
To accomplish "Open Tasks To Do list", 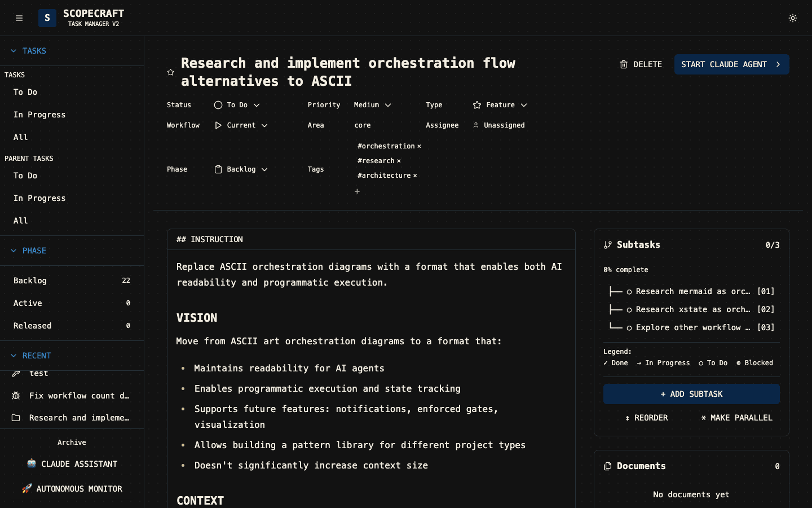I will [x=72, y=92].
